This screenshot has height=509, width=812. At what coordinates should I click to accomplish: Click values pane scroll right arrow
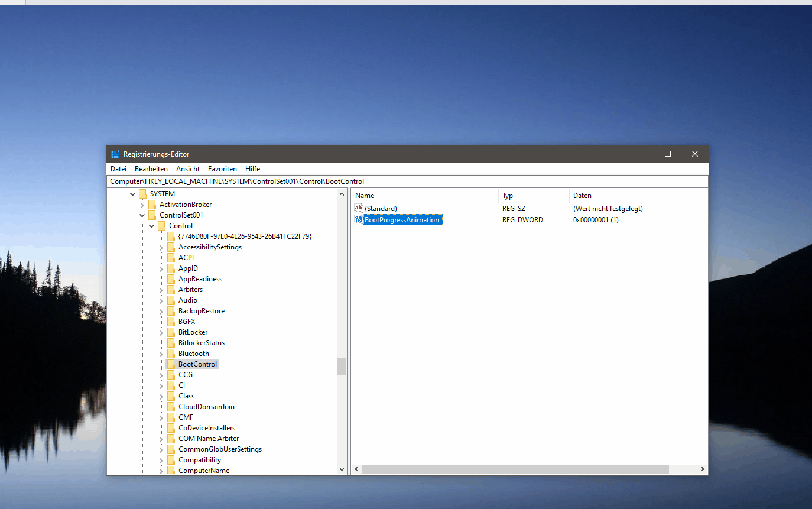coord(702,469)
